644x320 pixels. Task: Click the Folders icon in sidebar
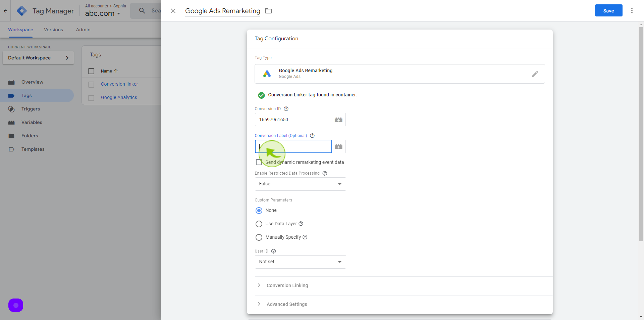pyautogui.click(x=11, y=136)
